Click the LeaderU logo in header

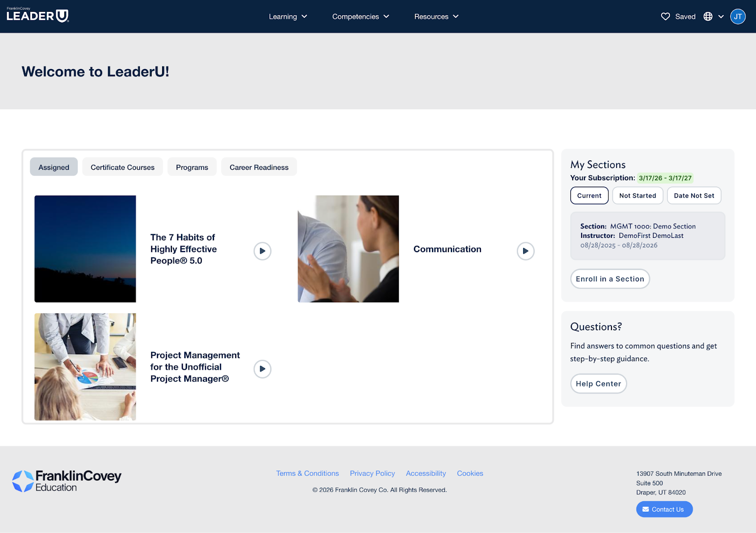point(38,16)
